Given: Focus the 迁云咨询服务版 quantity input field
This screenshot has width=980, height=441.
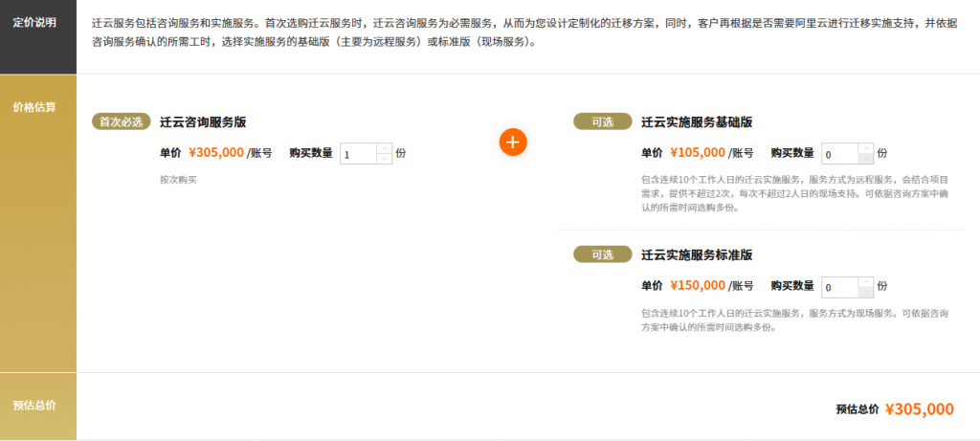Looking at the screenshot, I should (358, 153).
